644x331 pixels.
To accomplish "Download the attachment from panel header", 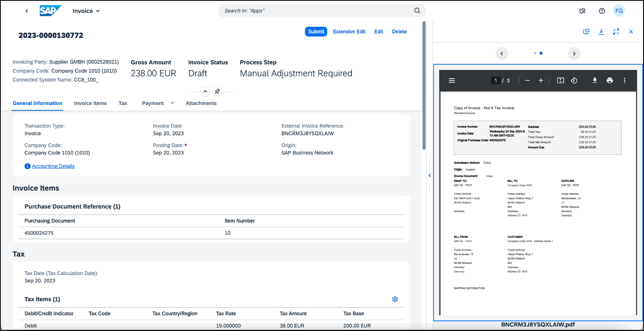I will pyautogui.click(x=601, y=32).
